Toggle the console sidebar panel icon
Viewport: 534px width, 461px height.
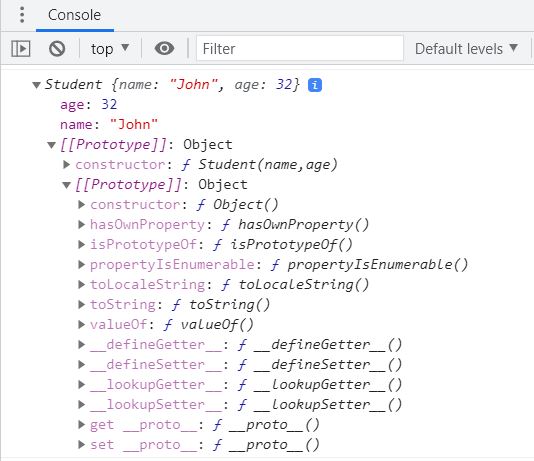(21, 49)
